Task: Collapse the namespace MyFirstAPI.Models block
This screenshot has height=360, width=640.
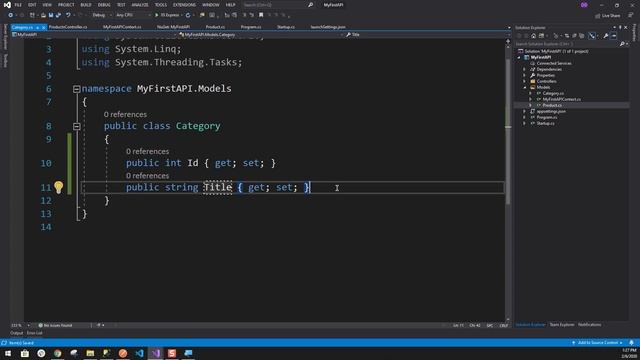Action: (76, 89)
